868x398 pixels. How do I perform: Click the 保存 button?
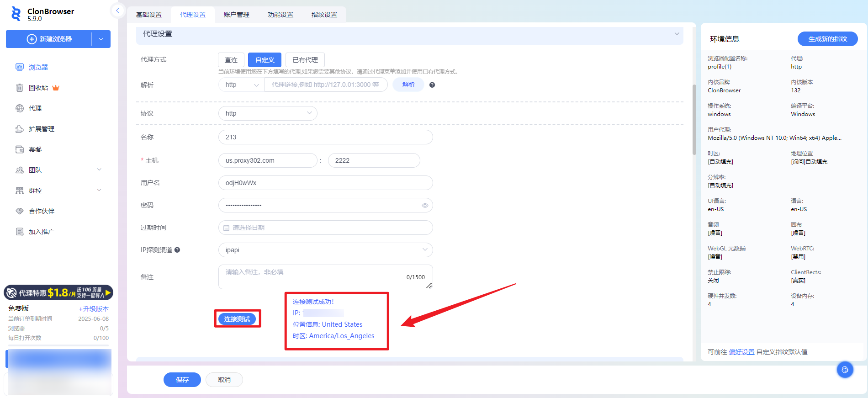182,380
